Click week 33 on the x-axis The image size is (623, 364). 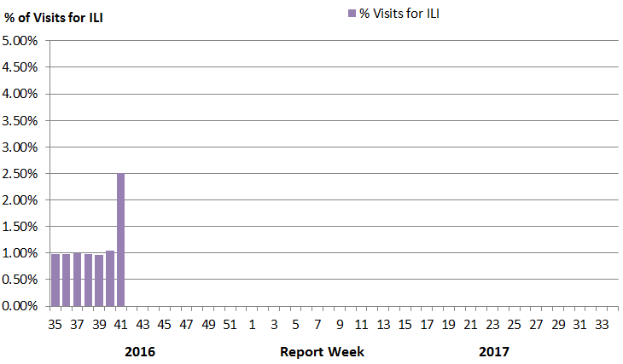(603, 324)
